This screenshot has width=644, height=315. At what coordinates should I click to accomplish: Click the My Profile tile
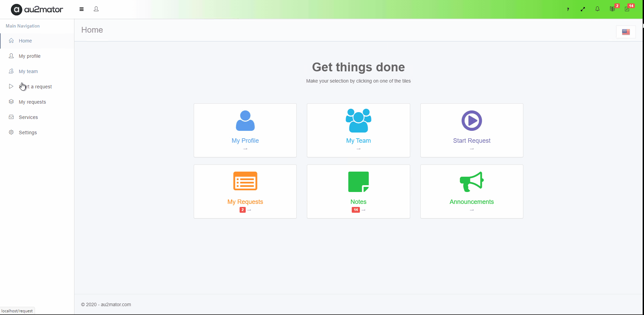tap(245, 130)
